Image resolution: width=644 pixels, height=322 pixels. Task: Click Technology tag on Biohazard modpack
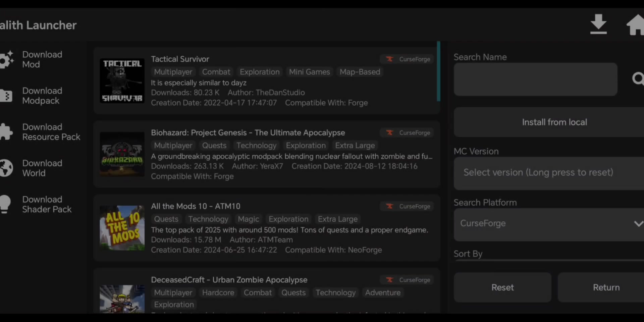256,146
